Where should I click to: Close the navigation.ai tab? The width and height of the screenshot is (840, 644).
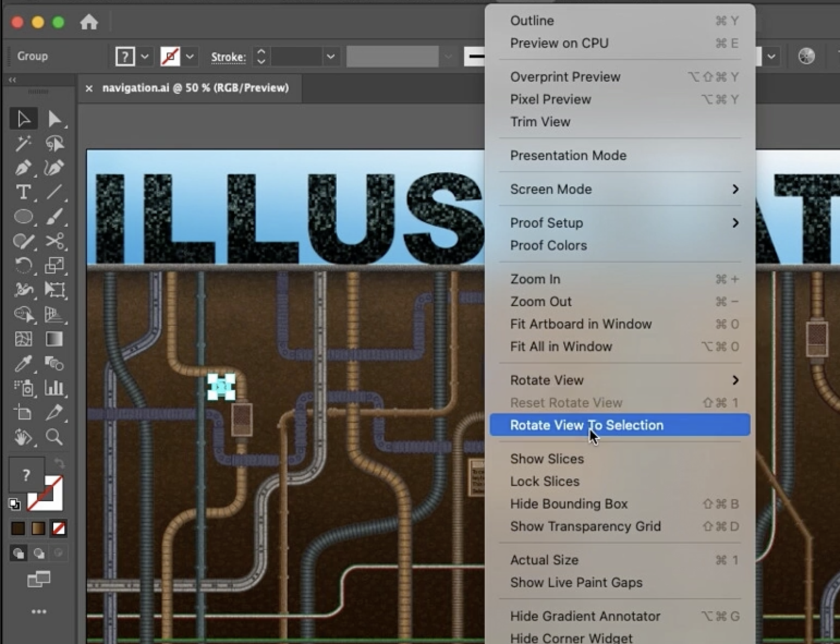[89, 88]
